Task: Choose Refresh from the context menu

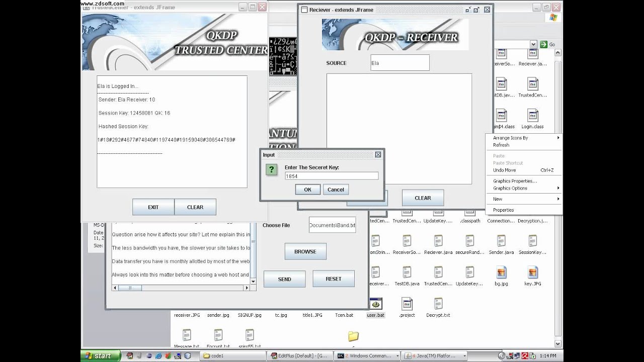Action: click(501, 145)
